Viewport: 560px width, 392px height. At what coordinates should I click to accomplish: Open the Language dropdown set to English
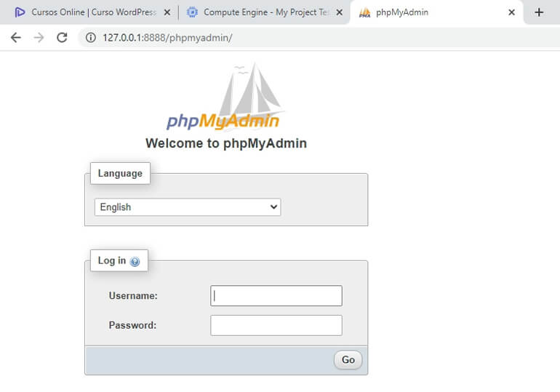[x=188, y=207]
